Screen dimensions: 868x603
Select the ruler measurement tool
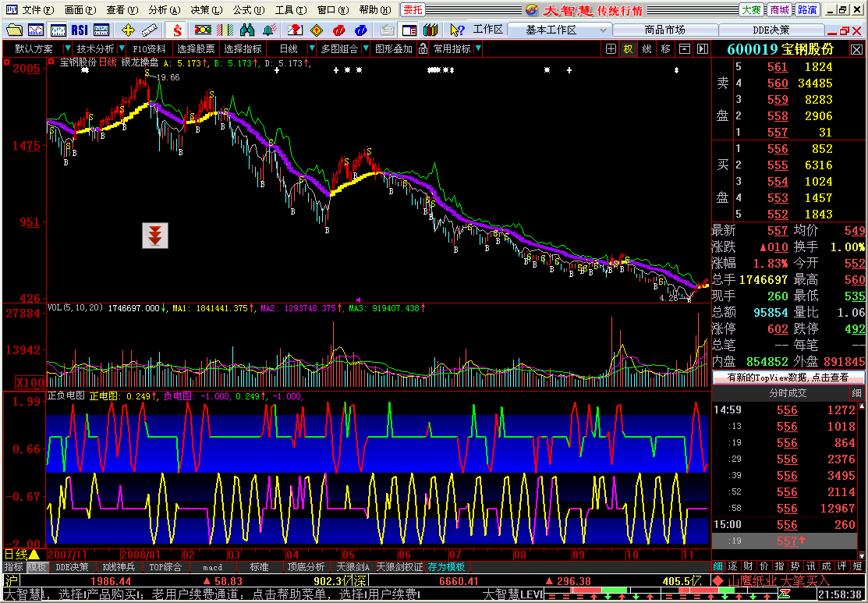(x=148, y=30)
